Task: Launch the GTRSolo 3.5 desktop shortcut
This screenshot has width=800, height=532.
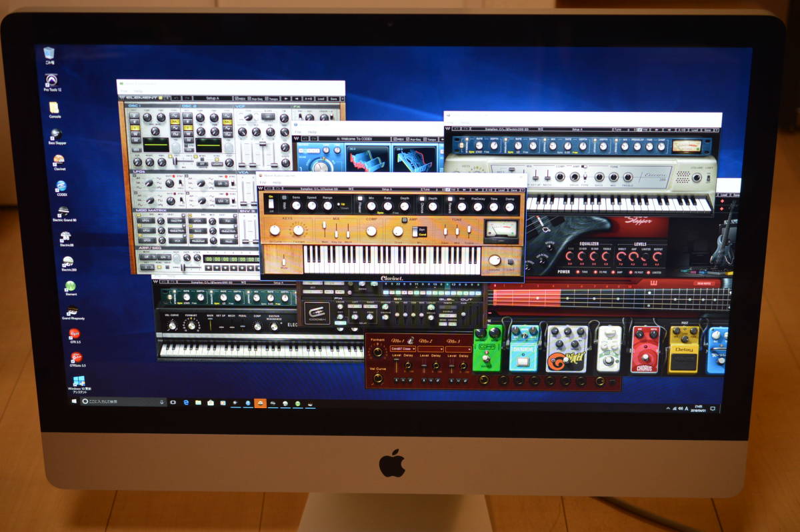Action: (x=78, y=360)
